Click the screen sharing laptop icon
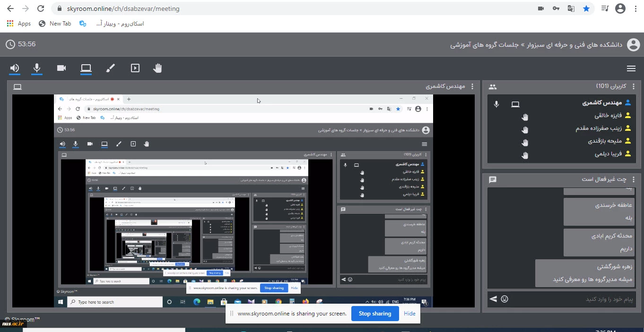This screenshot has height=332, width=644. pyautogui.click(x=86, y=68)
